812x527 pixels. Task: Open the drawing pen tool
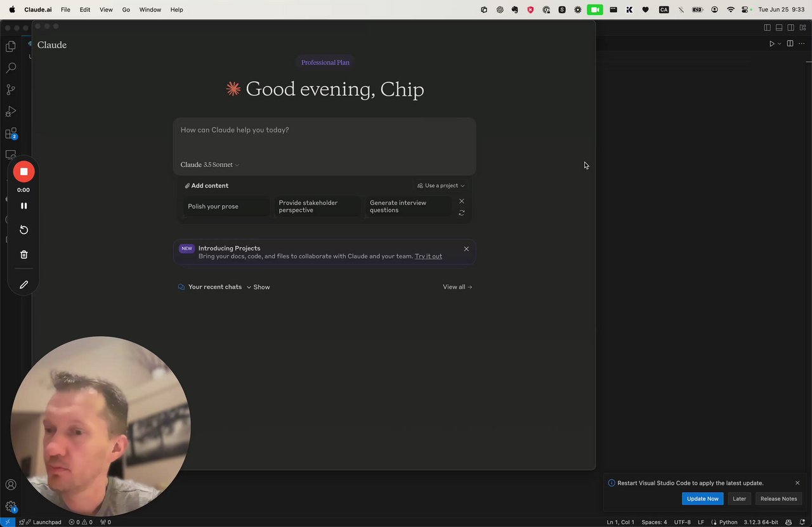tap(23, 285)
